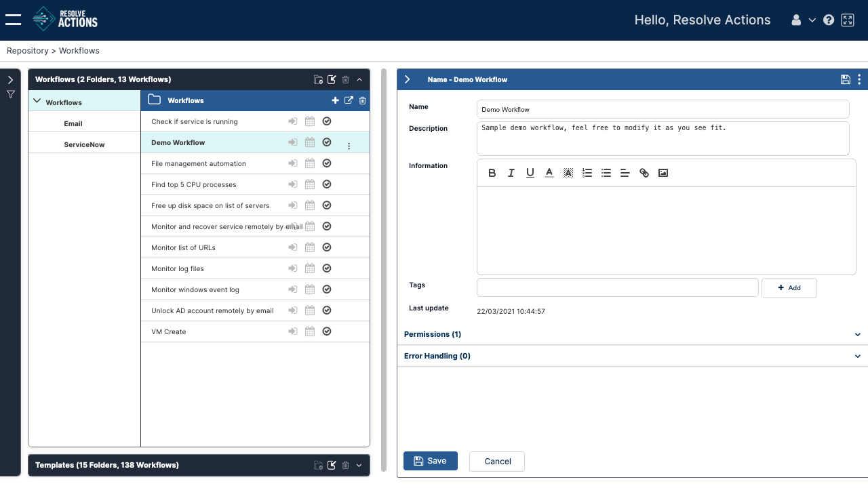Run Check if service is running workflow
Image resolution: width=868 pixels, height=488 pixels.
pos(293,121)
